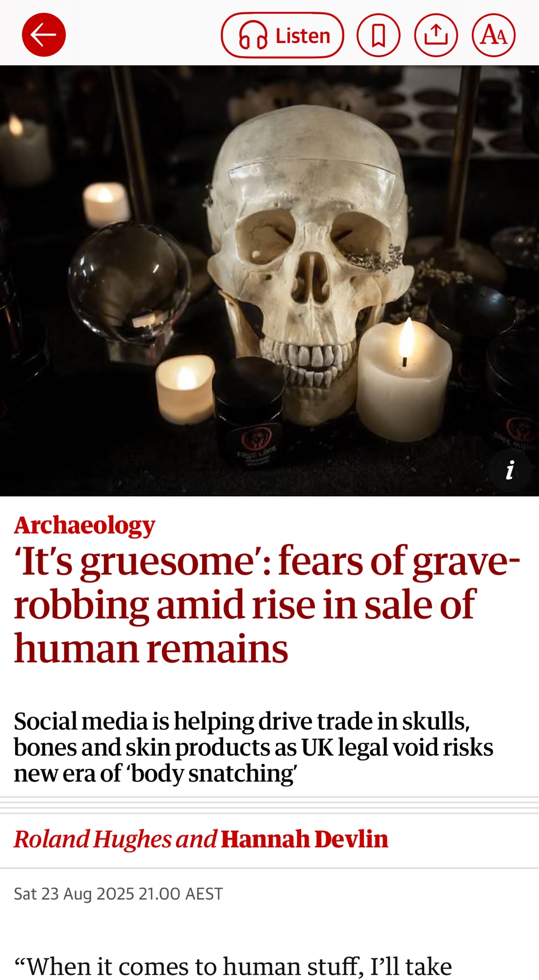Save article with the bookmark icon
The image size is (539, 980).
[378, 35]
